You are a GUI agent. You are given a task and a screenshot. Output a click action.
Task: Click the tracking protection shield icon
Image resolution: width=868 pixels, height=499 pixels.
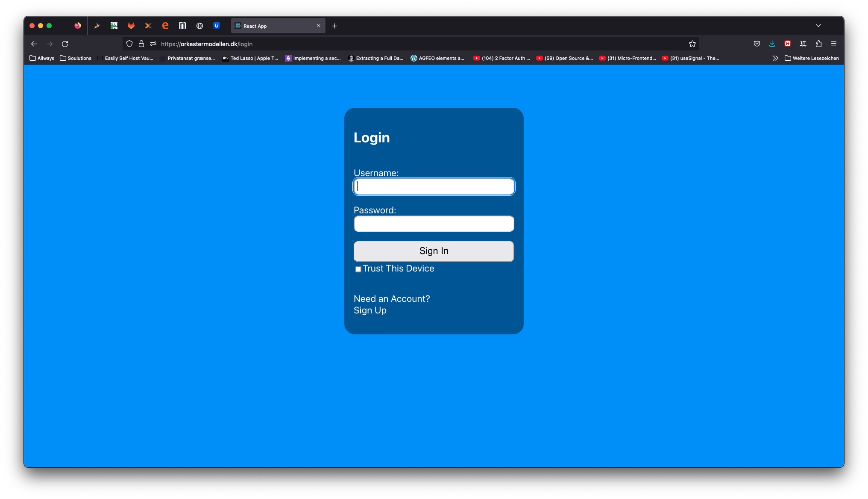tap(129, 44)
